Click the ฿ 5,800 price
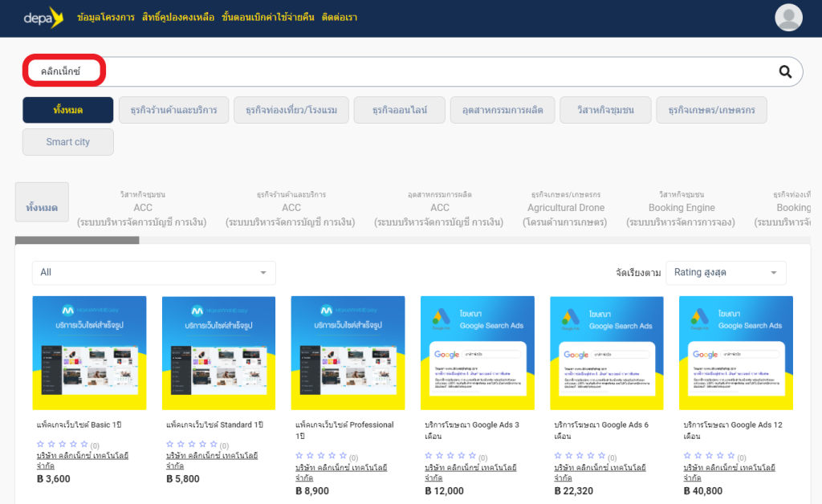Screen dimensions: 822x504 (x=183, y=479)
